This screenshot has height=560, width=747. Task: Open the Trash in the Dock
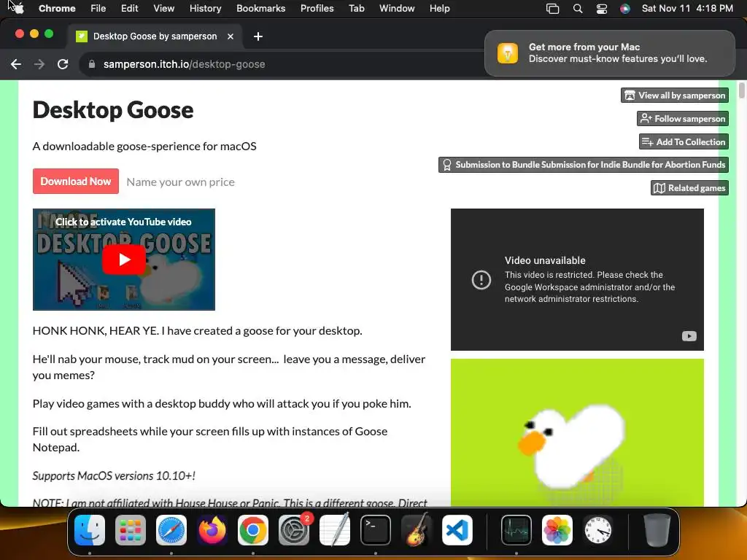pos(657,530)
